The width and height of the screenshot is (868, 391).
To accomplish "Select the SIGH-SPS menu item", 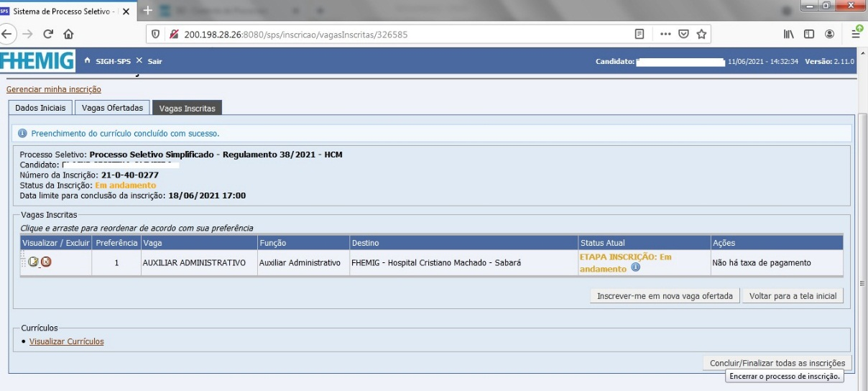I will [113, 61].
